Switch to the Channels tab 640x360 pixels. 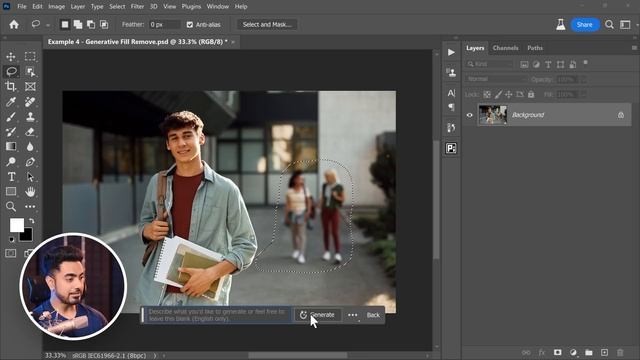[x=505, y=48]
